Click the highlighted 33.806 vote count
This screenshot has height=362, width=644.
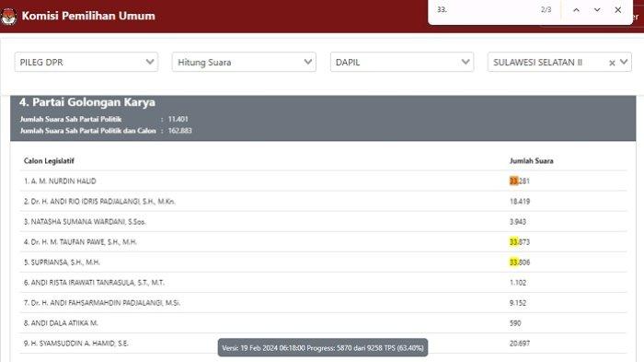point(520,262)
